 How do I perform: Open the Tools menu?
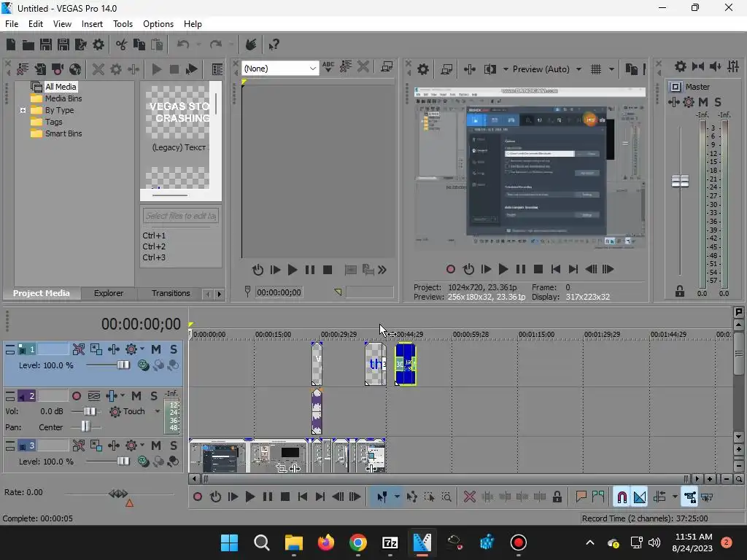click(x=123, y=24)
